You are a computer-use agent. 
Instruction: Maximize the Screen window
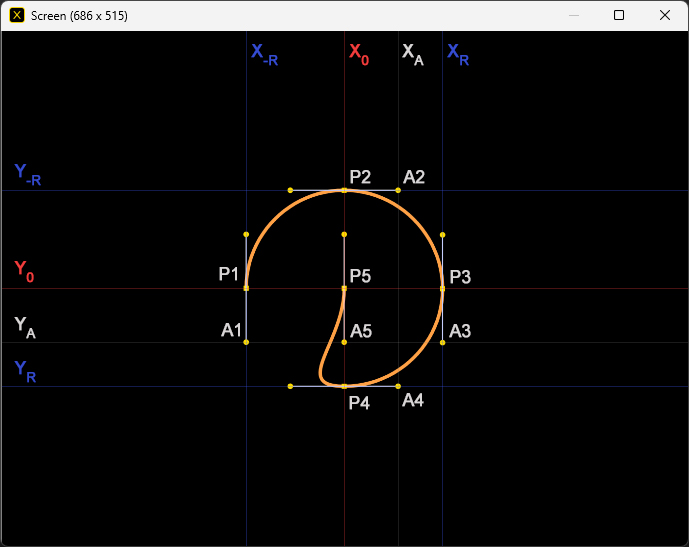point(619,16)
